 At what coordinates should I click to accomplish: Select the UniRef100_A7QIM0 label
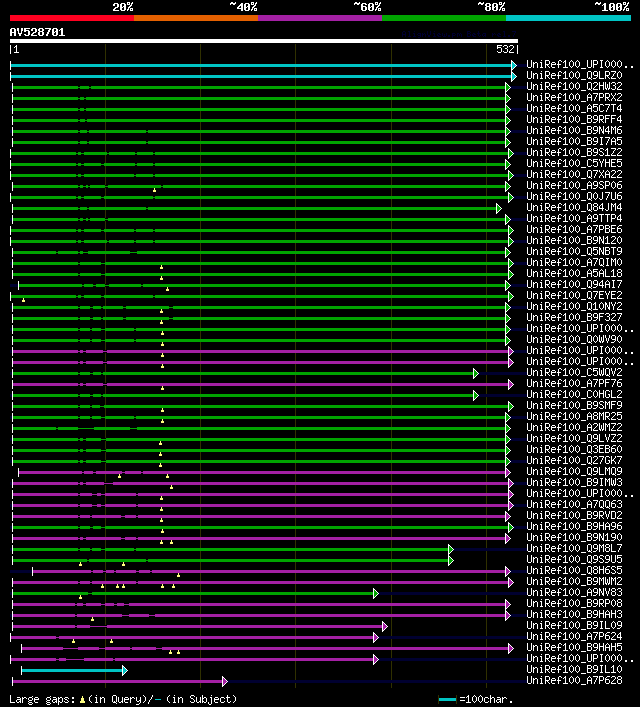pyautogui.click(x=574, y=262)
